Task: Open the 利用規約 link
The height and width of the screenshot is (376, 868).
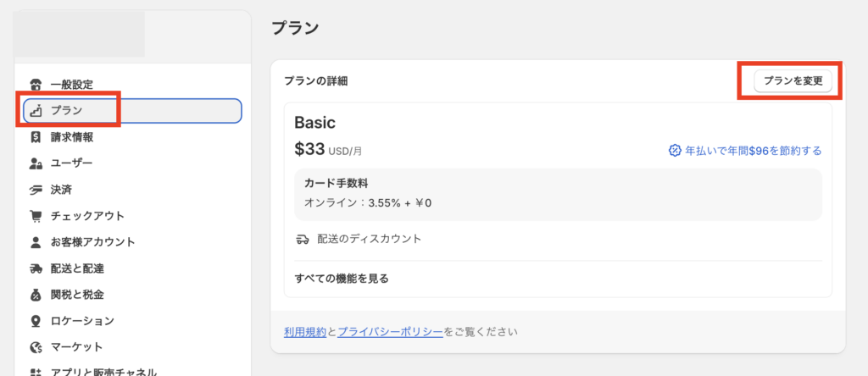Action: [x=304, y=332]
